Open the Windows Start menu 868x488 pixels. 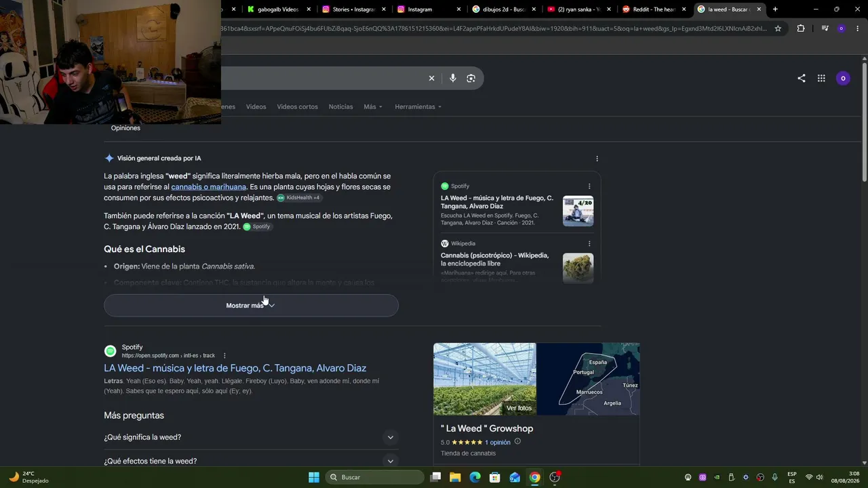tap(314, 477)
